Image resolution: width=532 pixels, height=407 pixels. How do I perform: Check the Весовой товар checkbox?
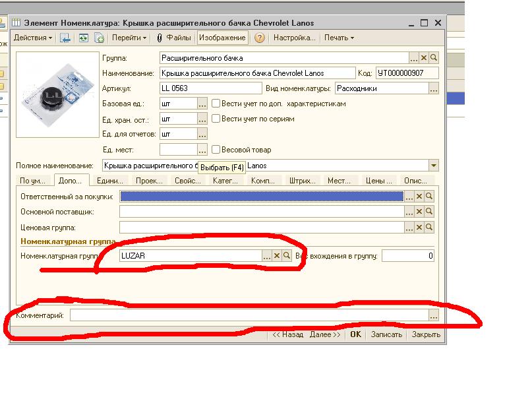click(216, 150)
